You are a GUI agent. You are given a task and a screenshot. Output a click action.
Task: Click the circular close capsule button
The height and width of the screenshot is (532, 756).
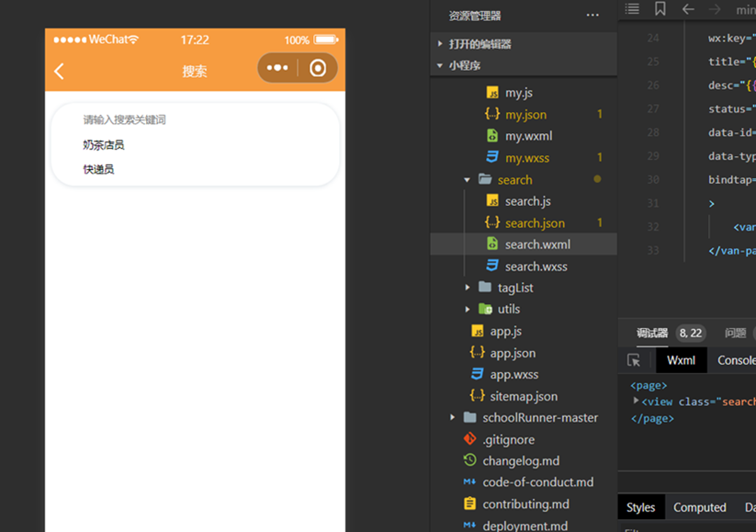[x=318, y=68]
